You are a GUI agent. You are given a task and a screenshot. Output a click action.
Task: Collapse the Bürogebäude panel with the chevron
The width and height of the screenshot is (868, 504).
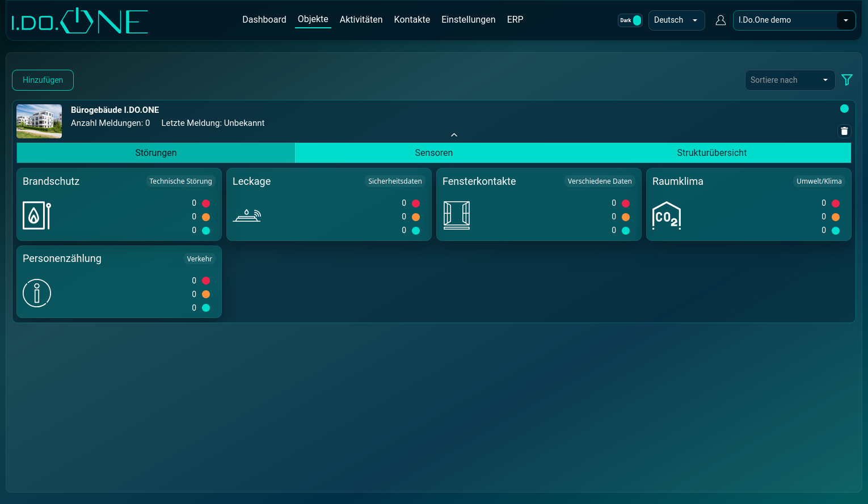coord(454,135)
